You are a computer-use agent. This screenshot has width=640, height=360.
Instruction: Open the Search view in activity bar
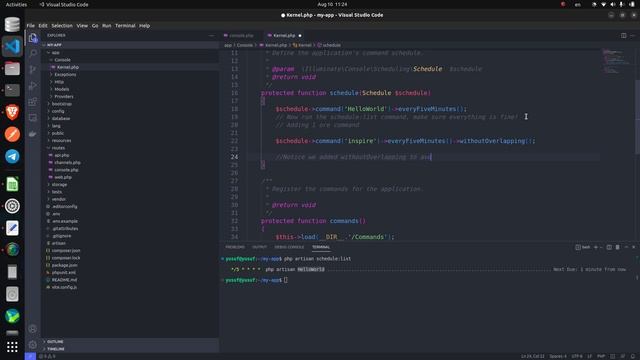[x=33, y=53]
